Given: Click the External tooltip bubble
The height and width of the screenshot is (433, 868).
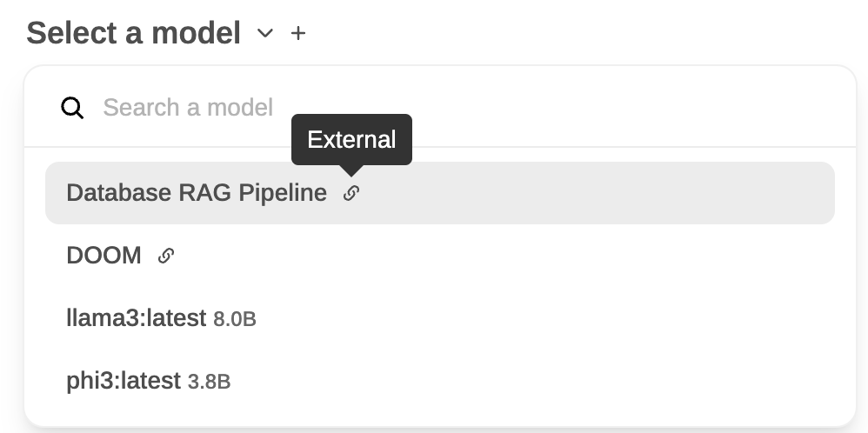Looking at the screenshot, I should (351, 139).
